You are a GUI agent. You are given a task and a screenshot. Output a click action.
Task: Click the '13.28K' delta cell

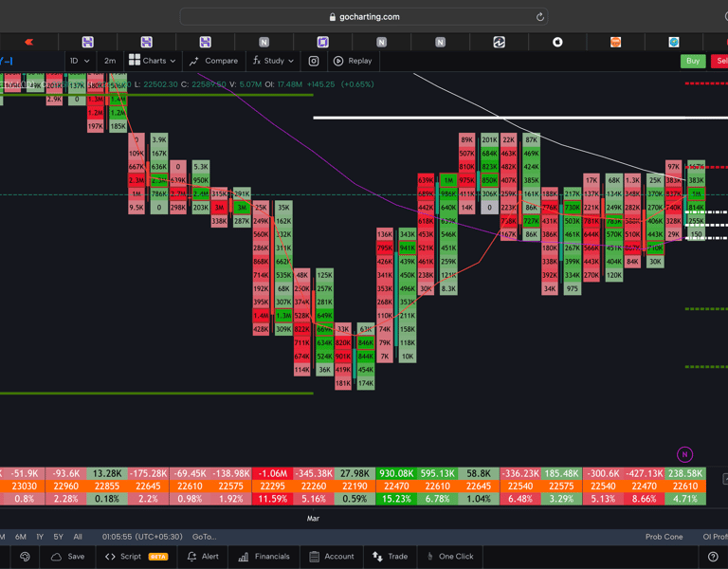pos(107,473)
